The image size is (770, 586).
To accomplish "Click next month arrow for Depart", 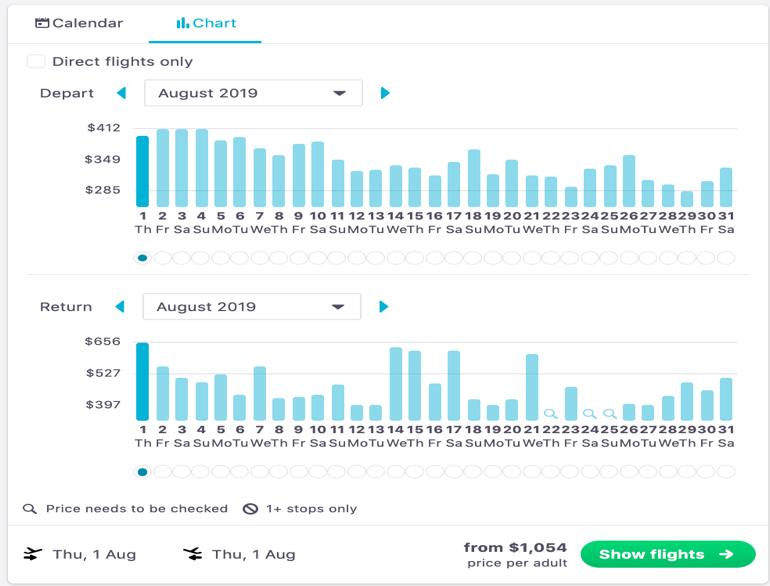I will click(x=385, y=93).
